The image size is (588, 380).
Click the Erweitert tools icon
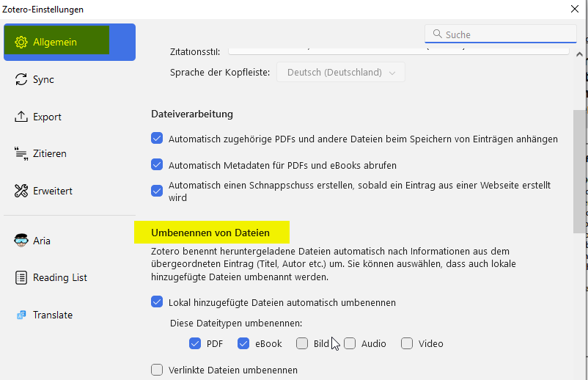point(21,191)
